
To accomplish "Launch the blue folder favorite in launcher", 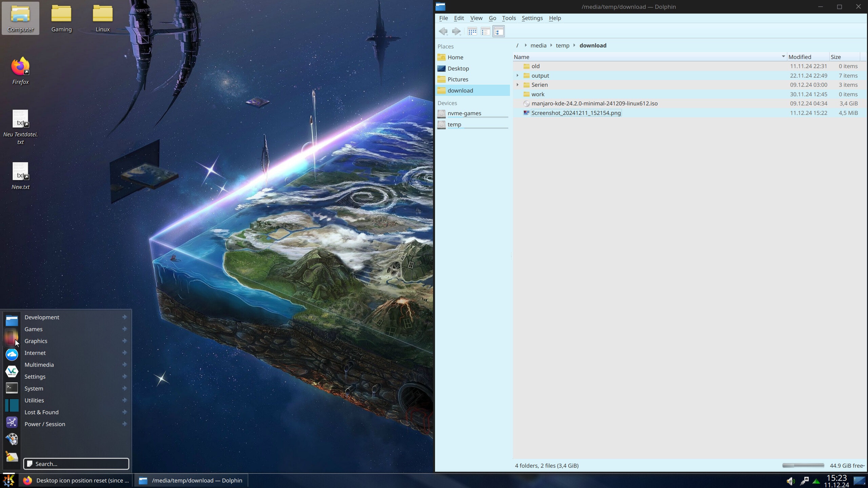I will click(12, 320).
